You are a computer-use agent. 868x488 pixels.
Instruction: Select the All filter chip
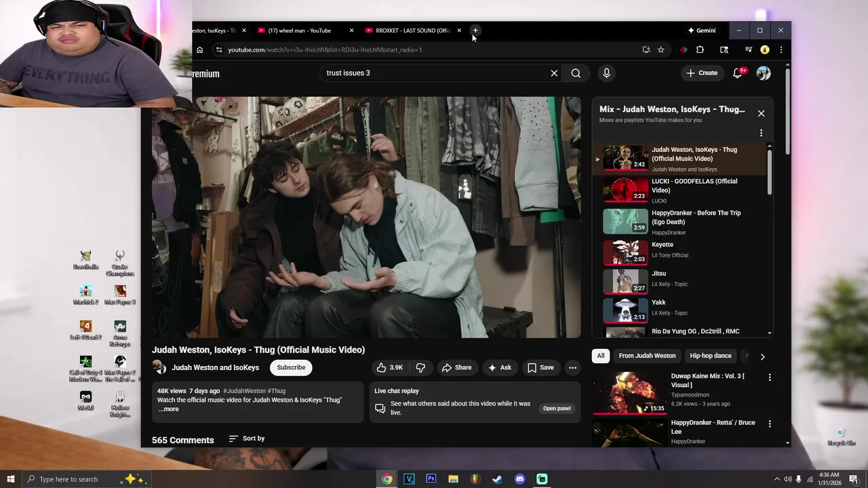(x=600, y=356)
